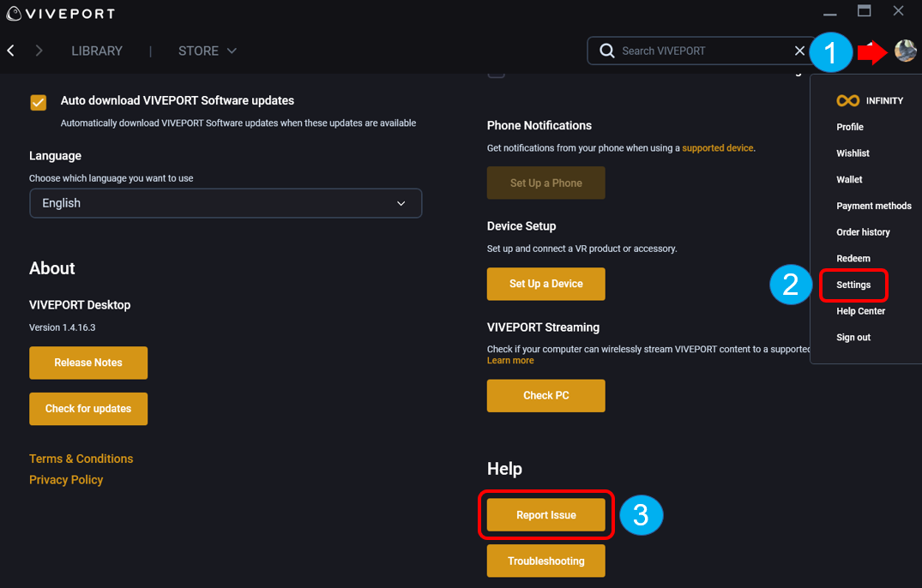Click the search magnifier icon
Viewport: 922px width, 588px height.
(606, 51)
